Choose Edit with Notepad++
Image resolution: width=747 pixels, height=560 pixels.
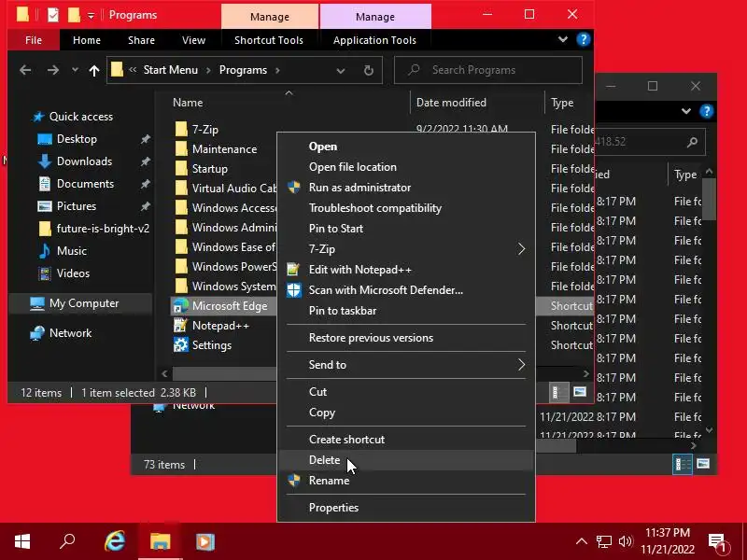(x=405, y=270)
